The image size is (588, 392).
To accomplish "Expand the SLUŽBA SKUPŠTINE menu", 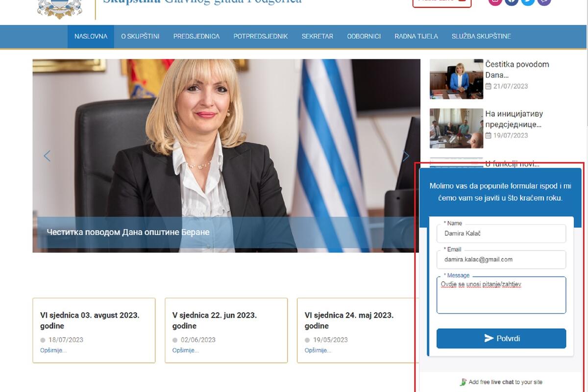I will pos(481,36).
